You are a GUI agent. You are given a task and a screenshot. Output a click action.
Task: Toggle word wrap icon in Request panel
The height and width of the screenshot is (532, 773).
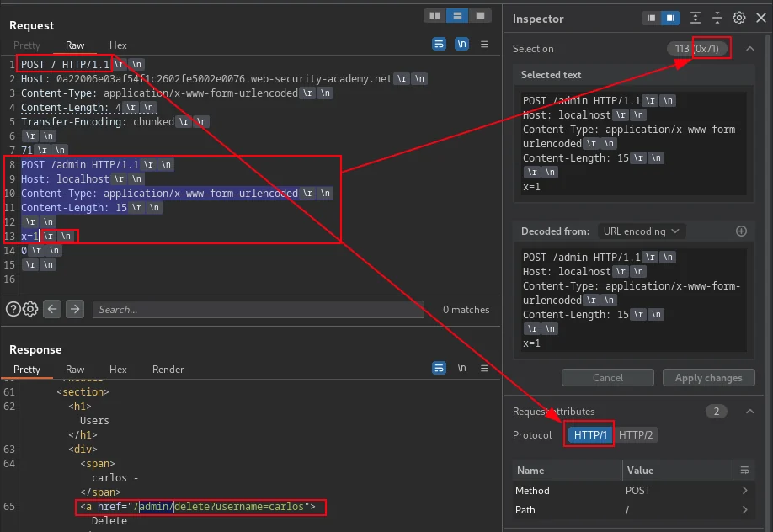point(439,44)
